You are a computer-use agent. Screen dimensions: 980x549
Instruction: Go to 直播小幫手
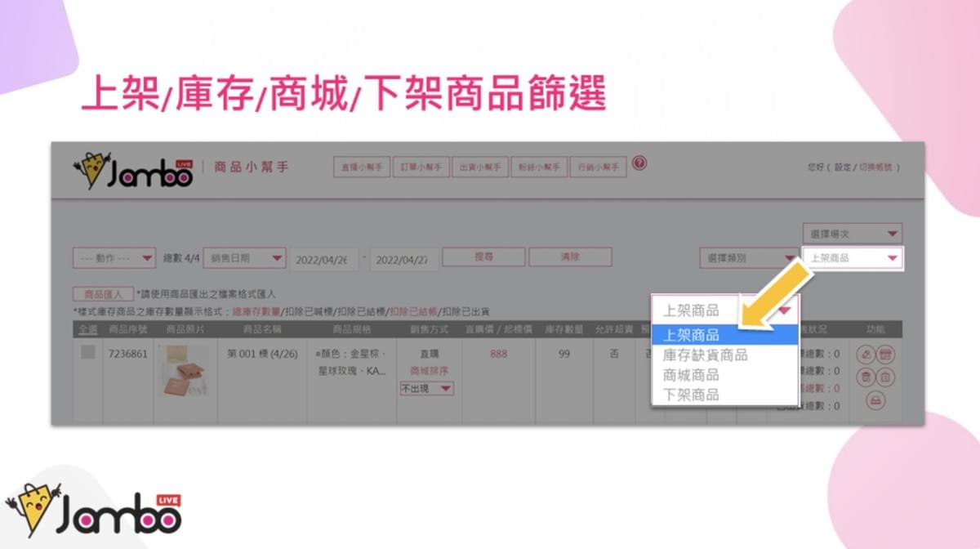click(x=362, y=167)
